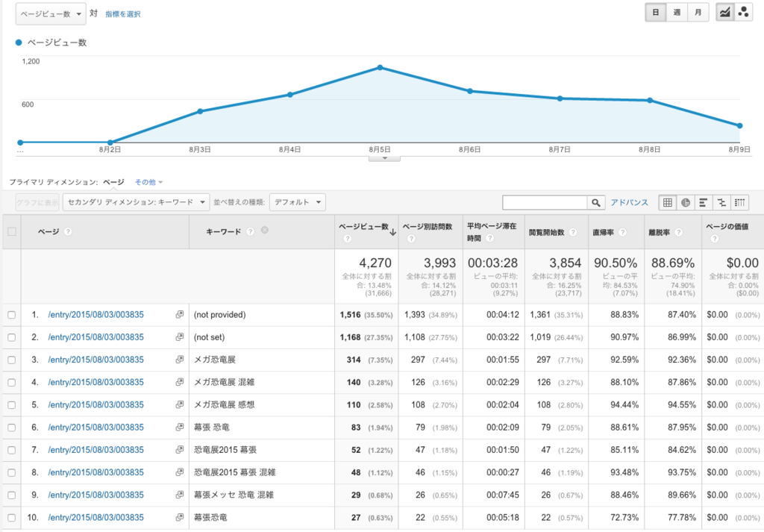This screenshot has height=532, width=764.
Task: Click 1,516 pageviews value in row 1
Action: tap(351, 315)
